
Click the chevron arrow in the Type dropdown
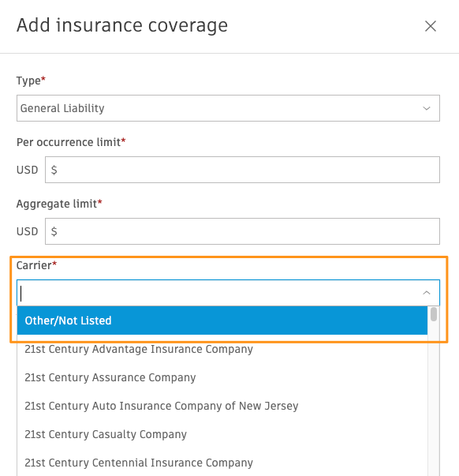pos(427,108)
